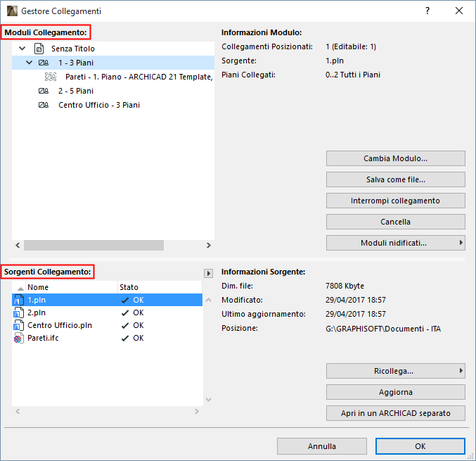476x461 pixels.
Task: Select the Pareti.ifc source row
Action: tap(107, 338)
